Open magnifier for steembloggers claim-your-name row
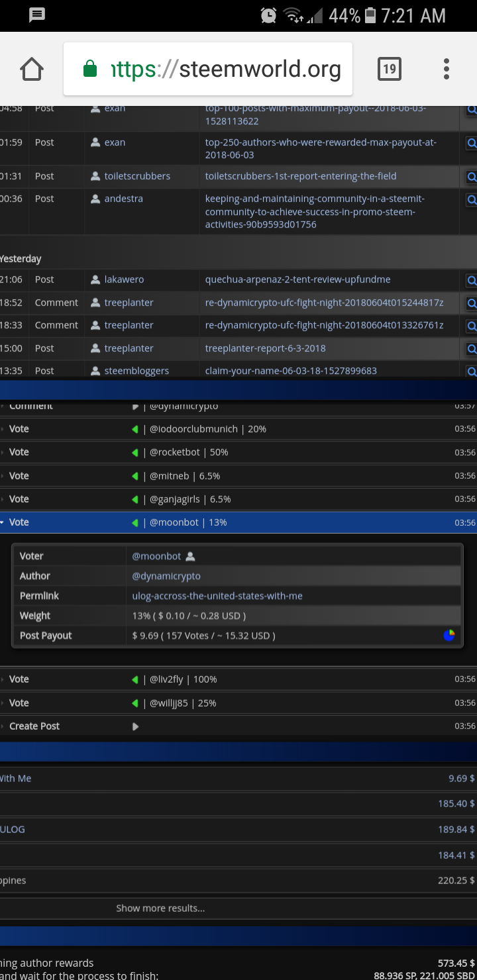This screenshot has height=980, width=477. 472,371
